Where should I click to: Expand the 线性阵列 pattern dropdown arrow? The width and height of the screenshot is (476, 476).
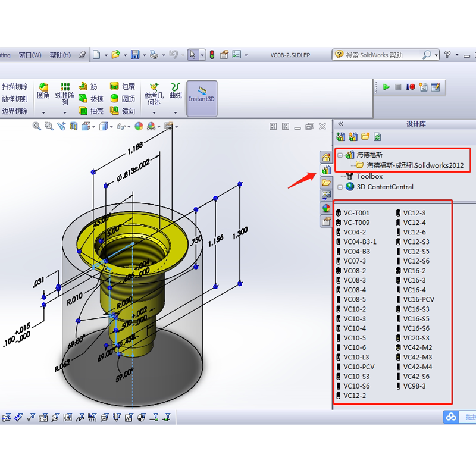tap(65, 112)
